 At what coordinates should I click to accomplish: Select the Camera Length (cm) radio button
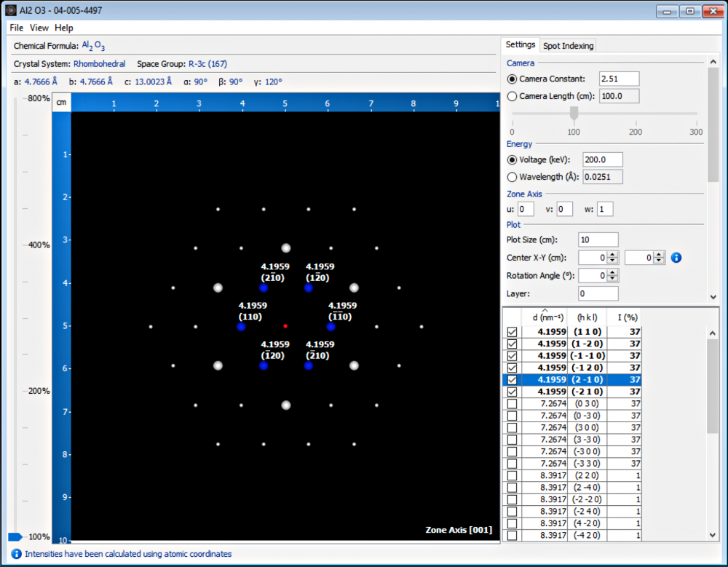click(512, 96)
